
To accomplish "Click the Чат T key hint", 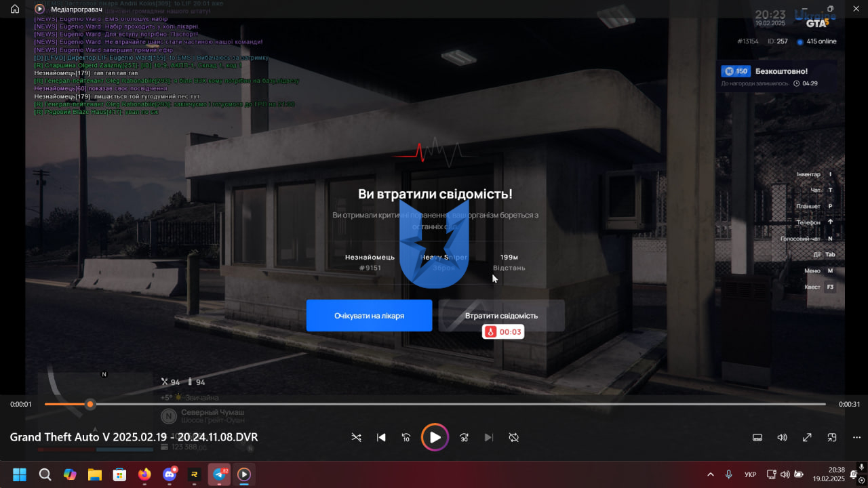I will tap(823, 190).
